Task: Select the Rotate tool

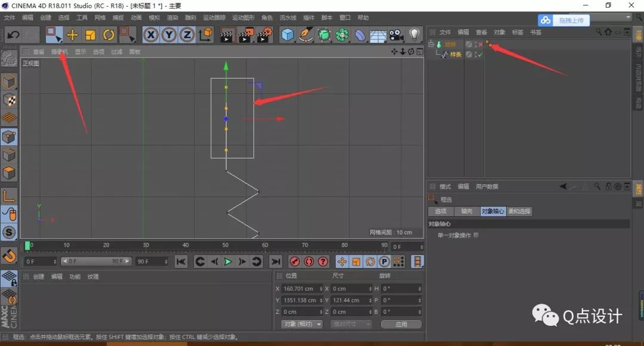Action: click(110, 35)
